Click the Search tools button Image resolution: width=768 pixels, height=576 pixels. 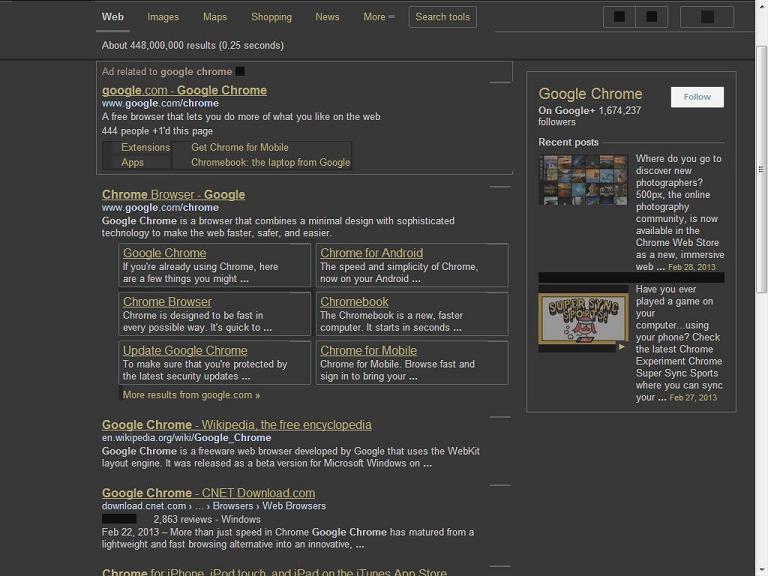point(443,17)
